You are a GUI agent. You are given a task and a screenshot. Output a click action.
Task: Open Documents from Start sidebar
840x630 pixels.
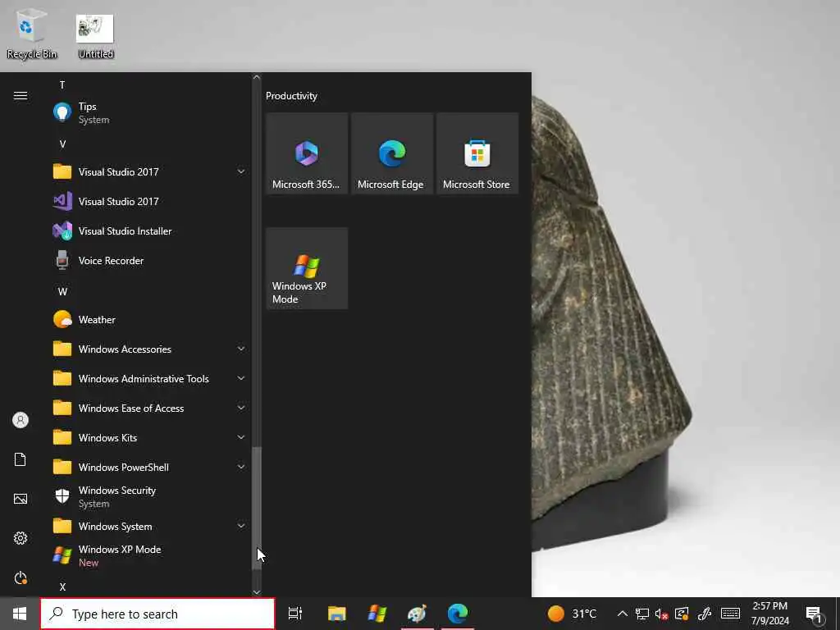pos(21,459)
